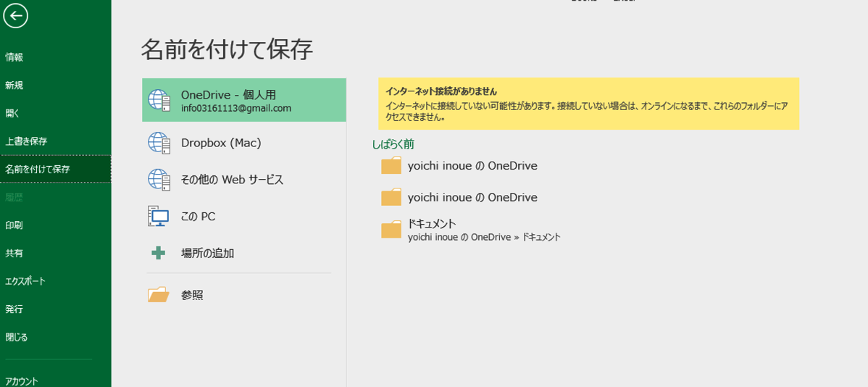
Task: Go to 共有 share options
Action: (x=14, y=253)
